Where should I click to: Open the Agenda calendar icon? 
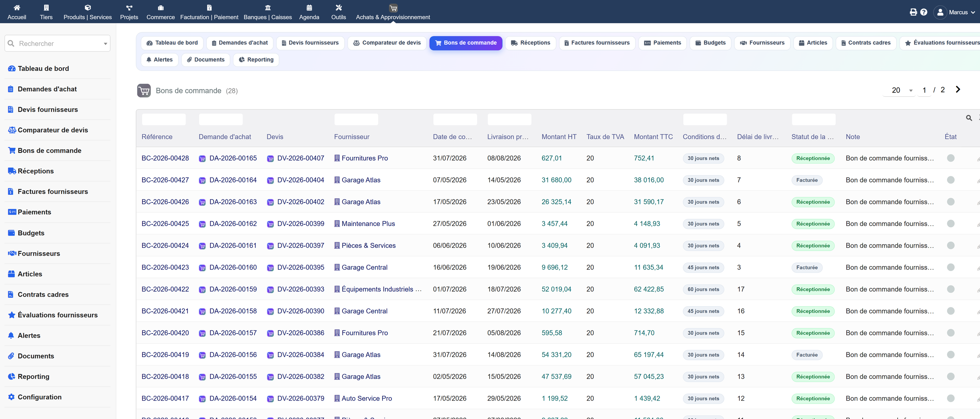click(x=309, y=7)
